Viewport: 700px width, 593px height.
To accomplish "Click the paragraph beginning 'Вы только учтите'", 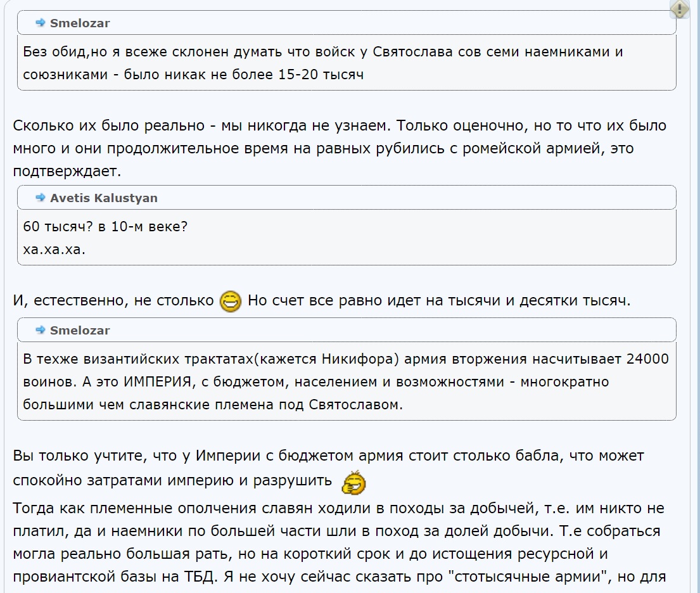I will (x=329, y=468).
